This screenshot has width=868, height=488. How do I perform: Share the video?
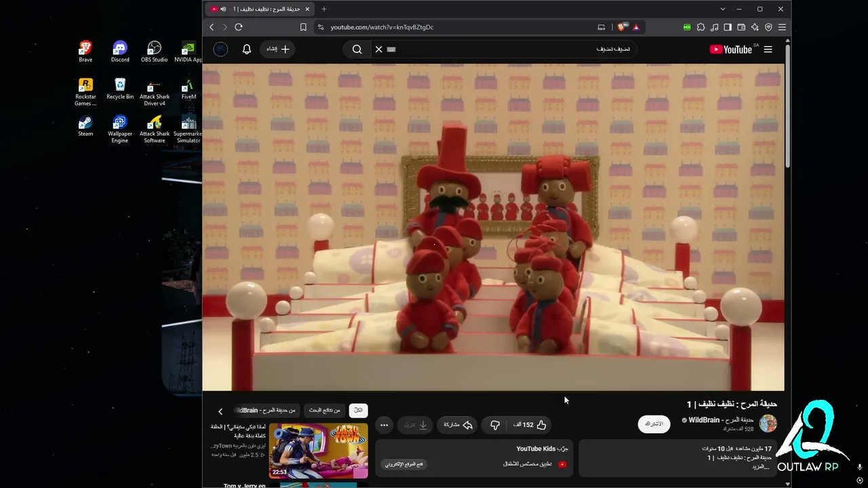(457, 425)
